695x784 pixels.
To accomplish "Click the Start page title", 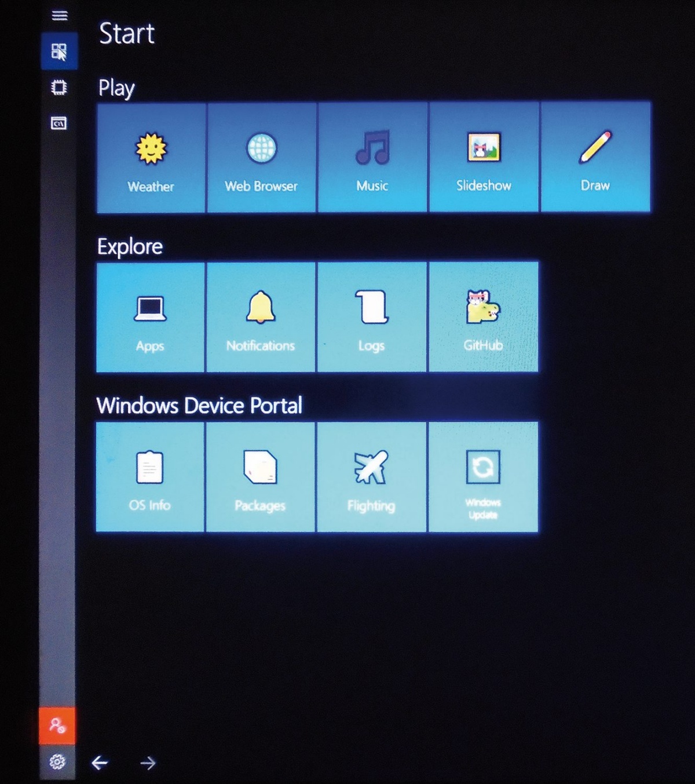I will click(x=127, y=33).
